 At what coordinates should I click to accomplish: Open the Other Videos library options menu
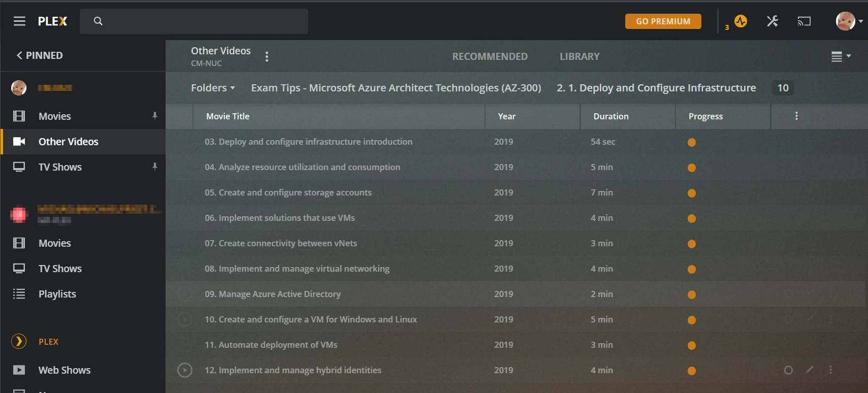pyautogui.click(x=267, y=56)
